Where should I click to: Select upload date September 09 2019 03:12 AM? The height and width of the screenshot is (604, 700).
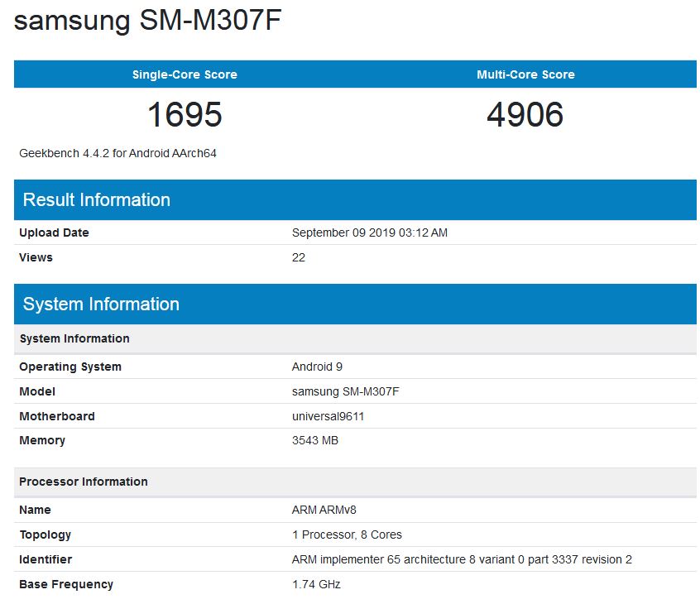click(370, 232)
